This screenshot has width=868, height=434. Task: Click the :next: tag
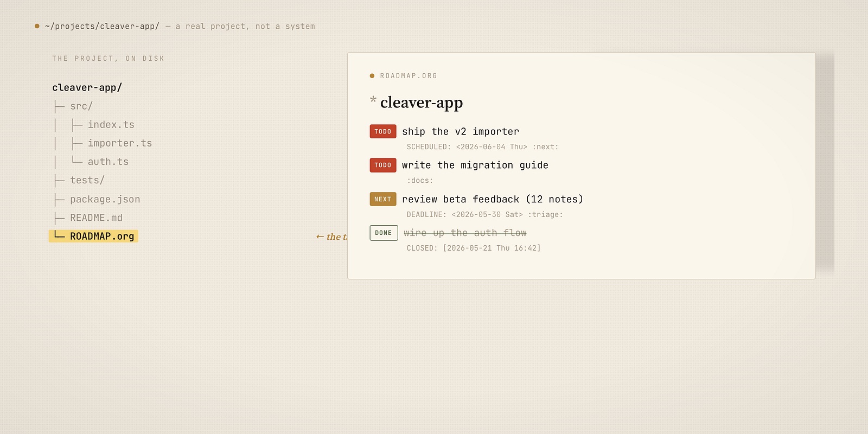545,147
